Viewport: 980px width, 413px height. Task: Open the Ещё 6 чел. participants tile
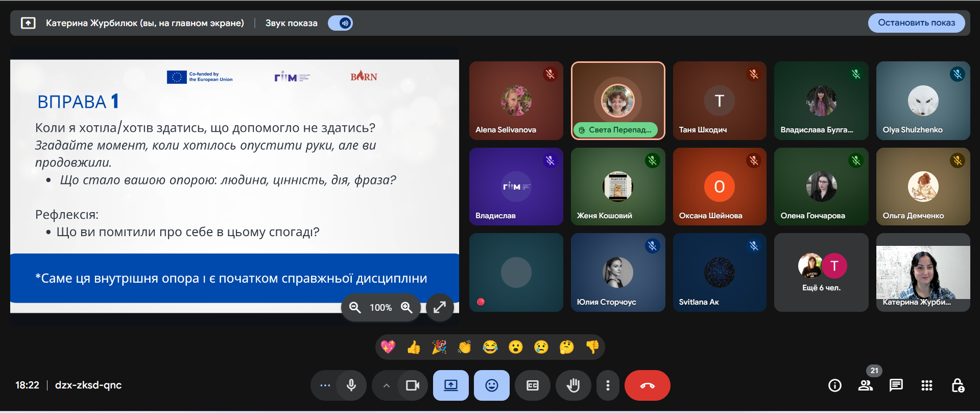pos(821,272)
